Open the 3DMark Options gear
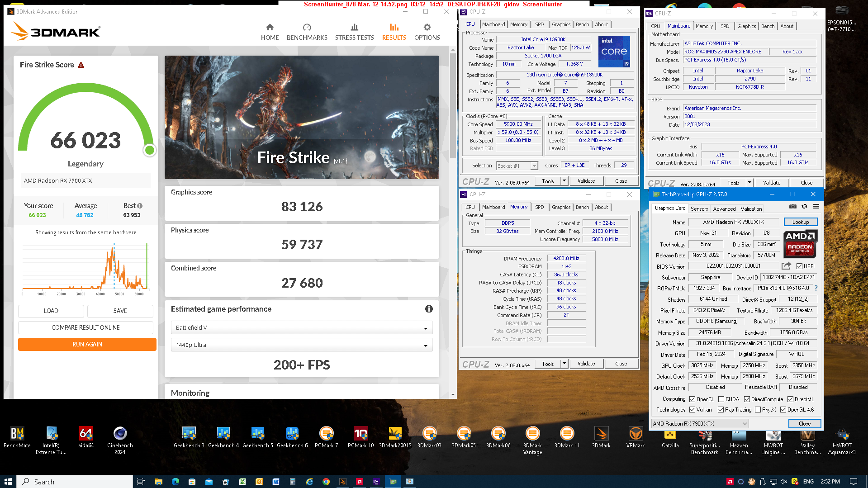The image size is (868, 488). pyautogui.click(x=427, y=27)
